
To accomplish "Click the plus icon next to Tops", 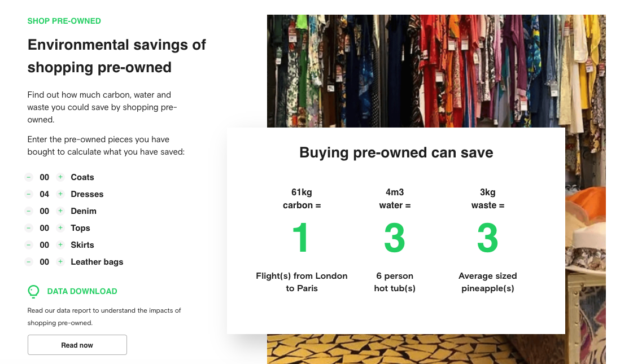I will (x=60, y=228).
